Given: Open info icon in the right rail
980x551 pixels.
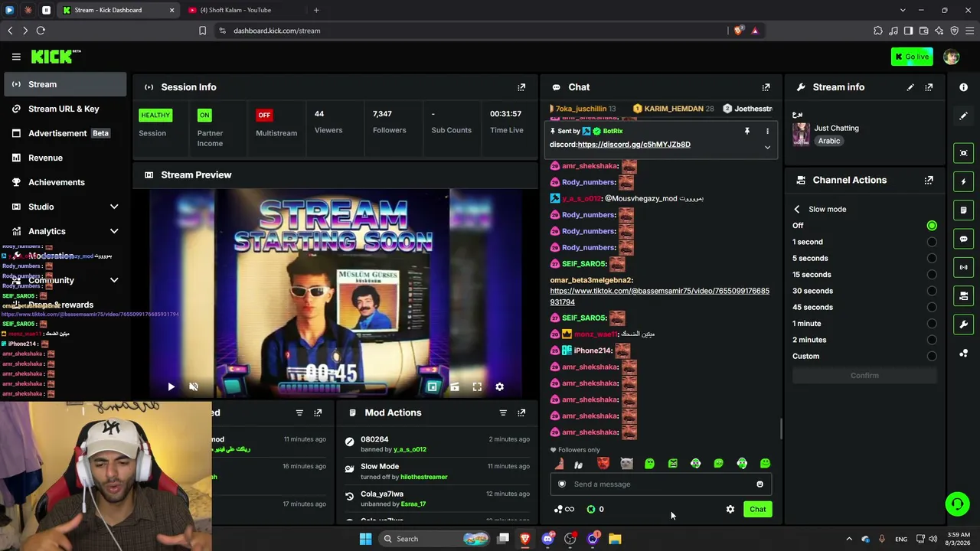Looking at the screenshot, I should pyautogui.click(x=963, y=87).
